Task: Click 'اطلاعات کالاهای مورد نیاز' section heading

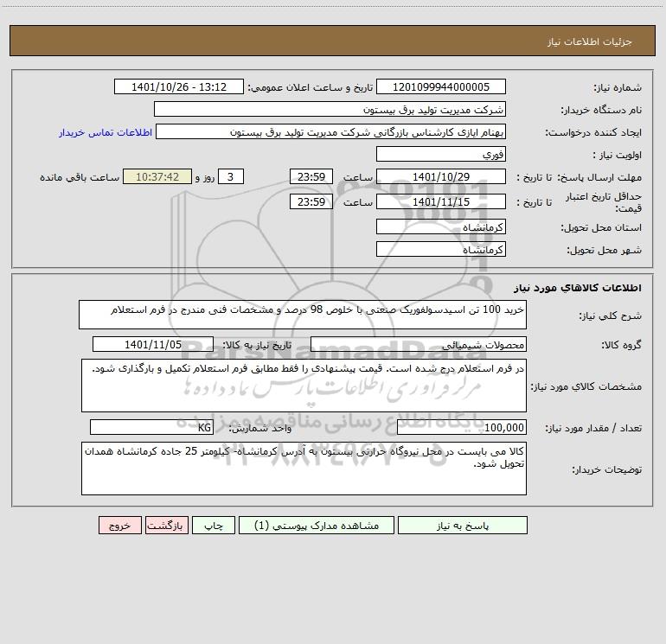Action: tap(577, 288)
